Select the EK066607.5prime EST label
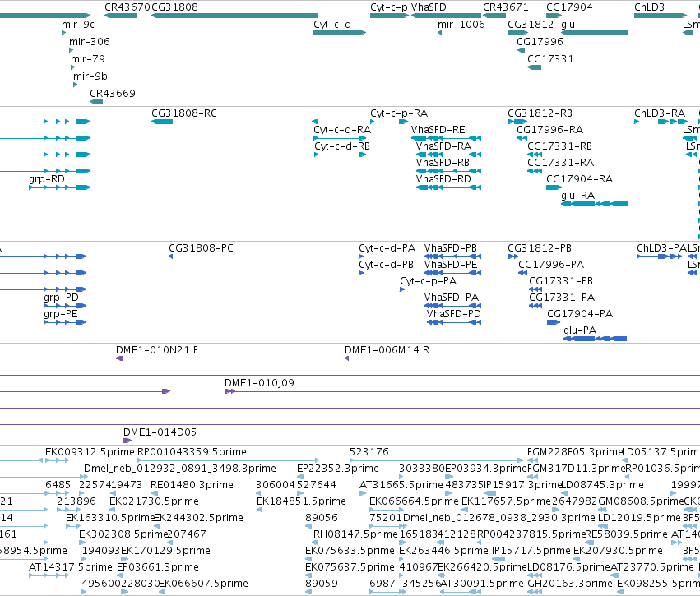 pos(203,584)
